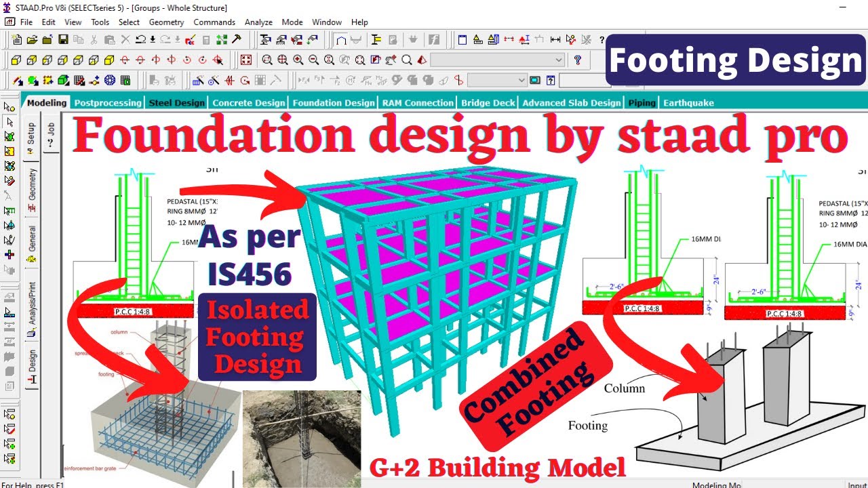Open the Tools menu

[x=100, y=22]
